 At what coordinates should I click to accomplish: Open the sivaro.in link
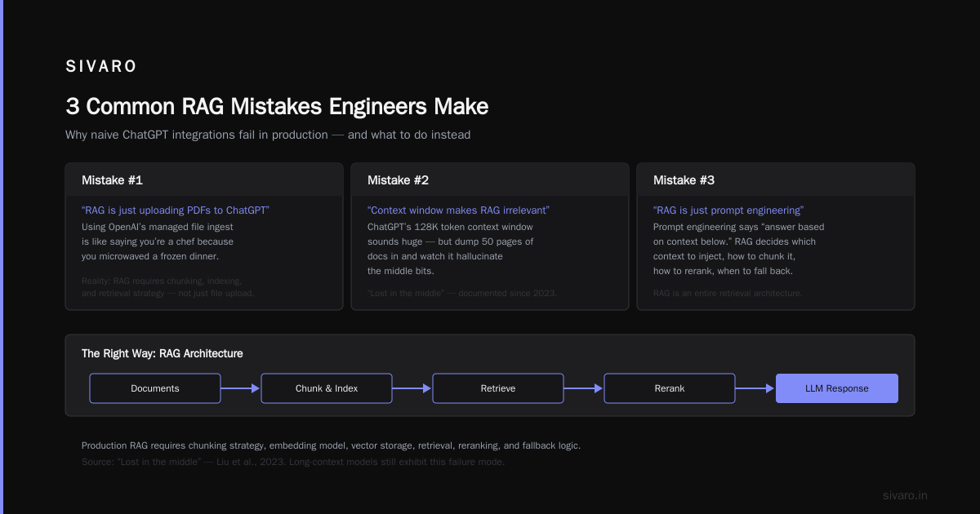(906, 495)
